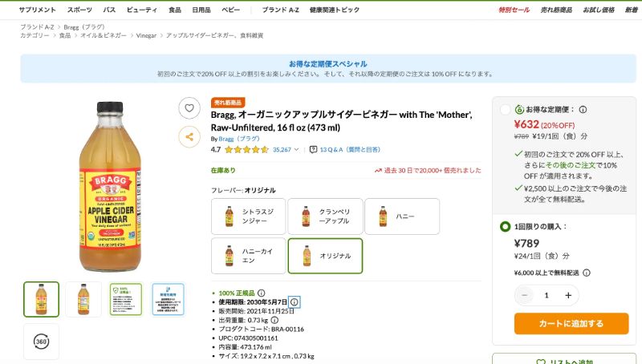Increase quantity with the plus button

point(568,295)
